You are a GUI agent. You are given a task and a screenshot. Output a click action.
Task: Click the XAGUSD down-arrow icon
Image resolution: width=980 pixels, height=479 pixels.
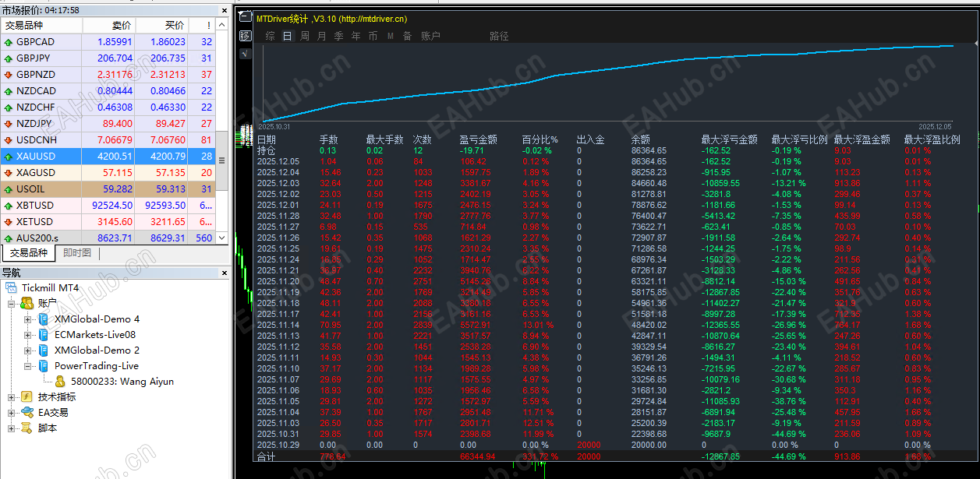[x=8, y=173]
